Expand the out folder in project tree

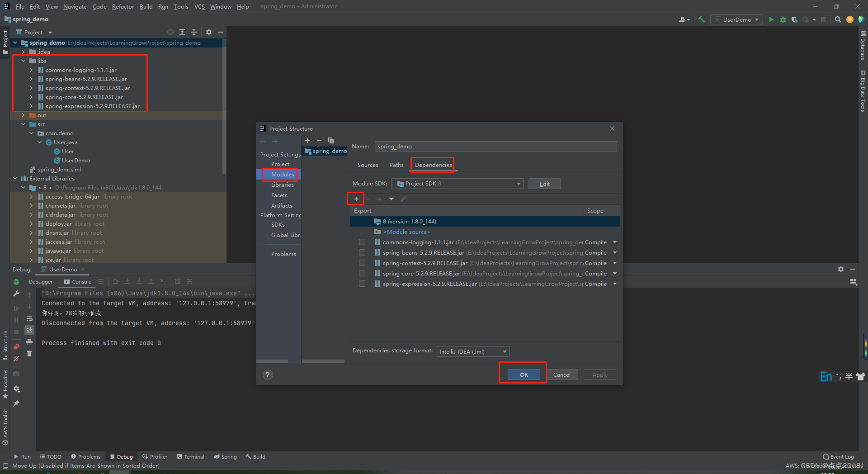[x=23, y=115]
